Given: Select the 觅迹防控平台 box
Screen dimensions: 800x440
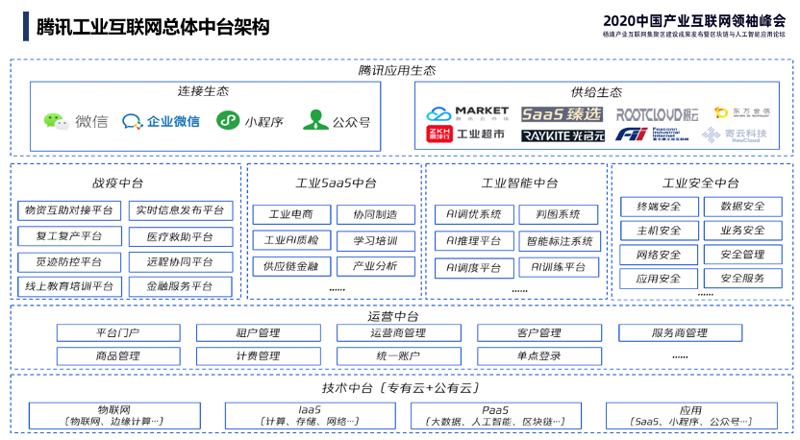Looking at the screenshot, I should pyautogui.click(x=69, y=262).
